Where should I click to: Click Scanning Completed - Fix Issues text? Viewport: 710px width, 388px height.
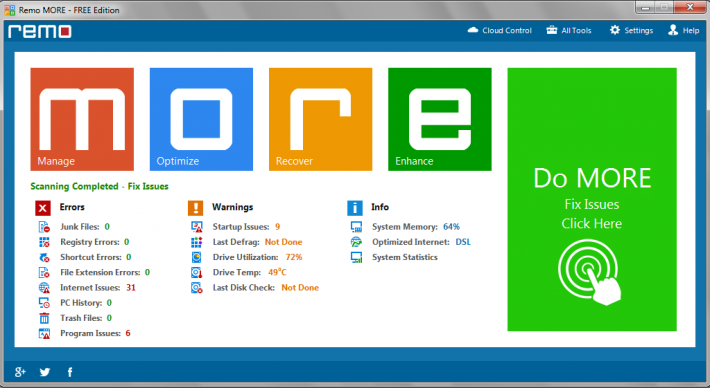(x=99, y=187)
